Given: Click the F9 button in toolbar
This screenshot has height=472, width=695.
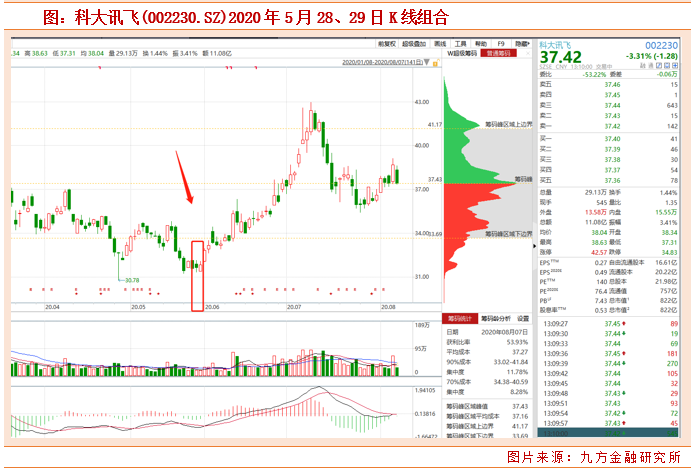Looking at the screenshot, I should point(501,44).
